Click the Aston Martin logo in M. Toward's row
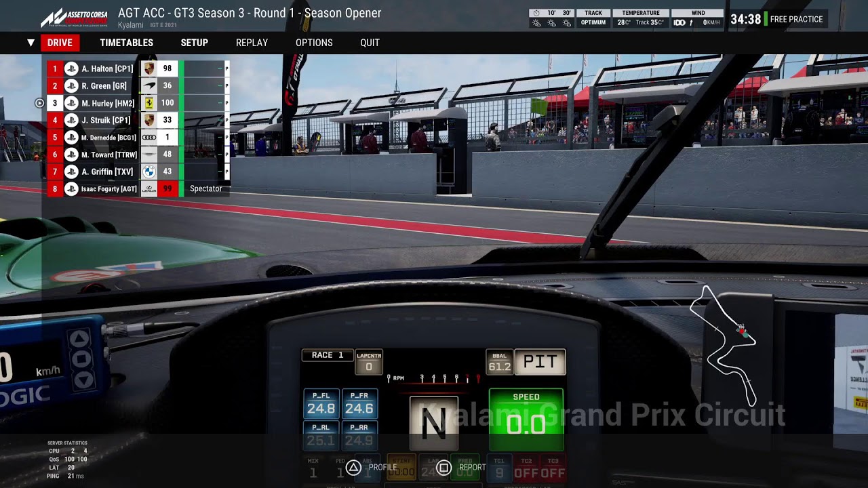The height and width of the screenshot is (488, 868). tap(149, 155)
